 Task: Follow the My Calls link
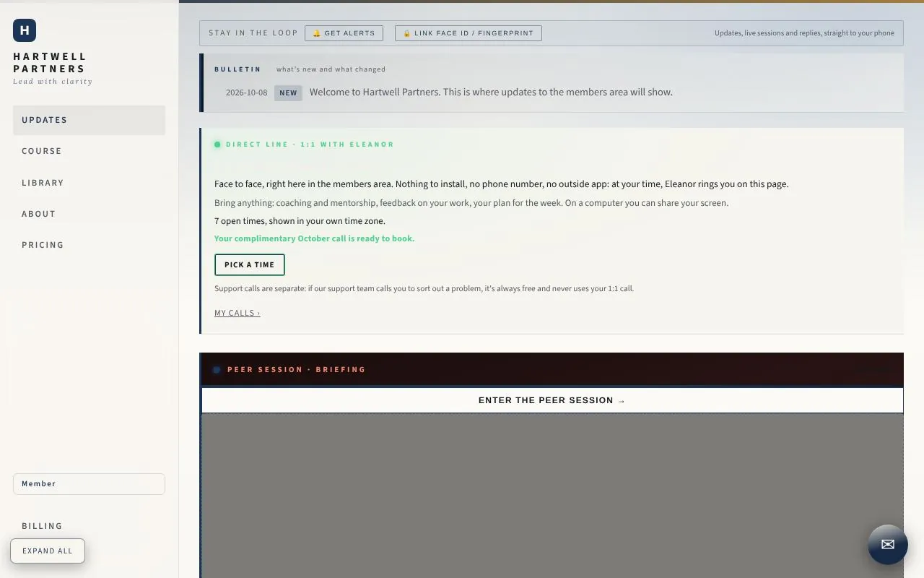237,313
